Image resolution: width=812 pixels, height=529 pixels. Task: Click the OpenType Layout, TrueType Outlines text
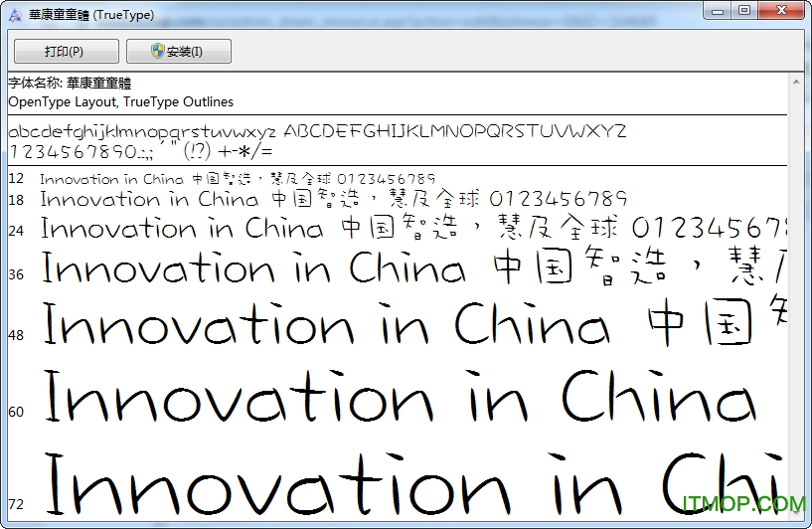tap(120, 101)
